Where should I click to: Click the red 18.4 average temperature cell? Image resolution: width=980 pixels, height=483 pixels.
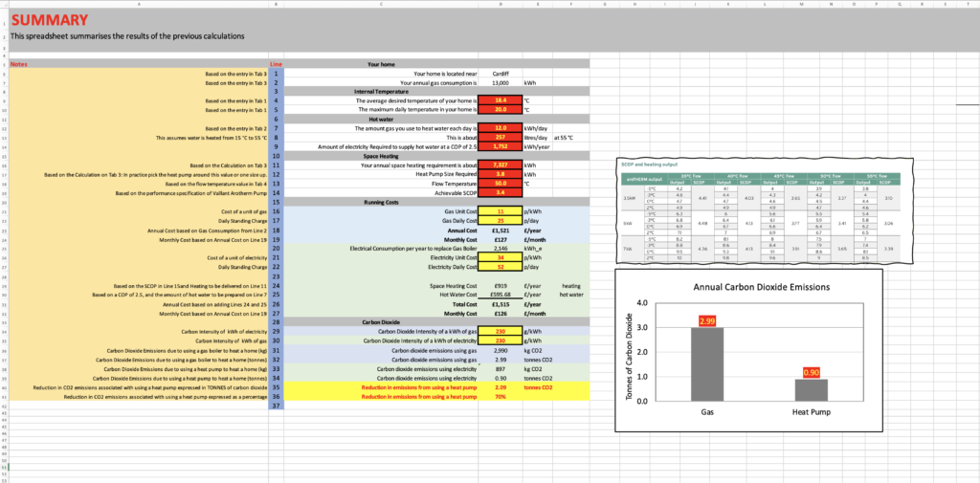500,100
